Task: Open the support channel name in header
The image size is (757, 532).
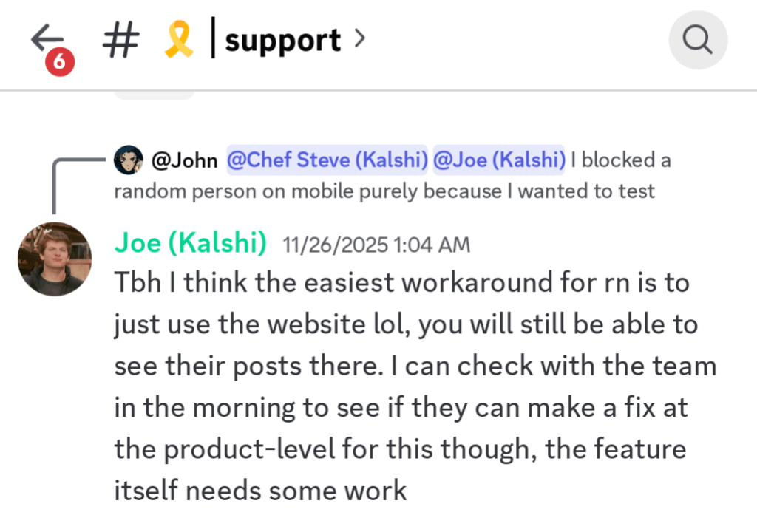Action: 282,41
